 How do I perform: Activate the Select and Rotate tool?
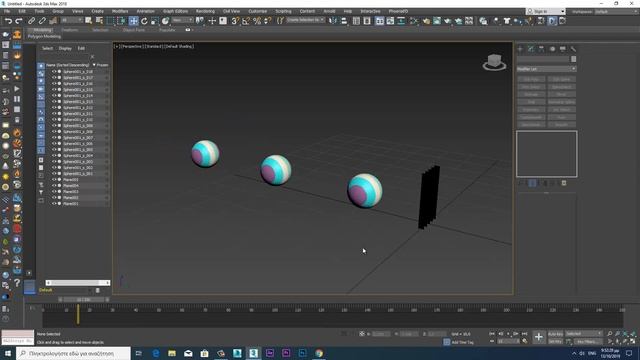[144, 21]
